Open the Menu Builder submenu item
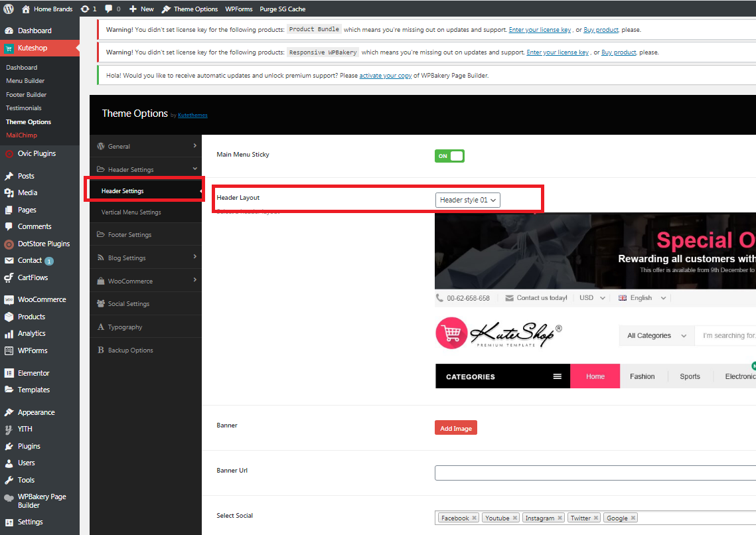 (x=25, y=80)
